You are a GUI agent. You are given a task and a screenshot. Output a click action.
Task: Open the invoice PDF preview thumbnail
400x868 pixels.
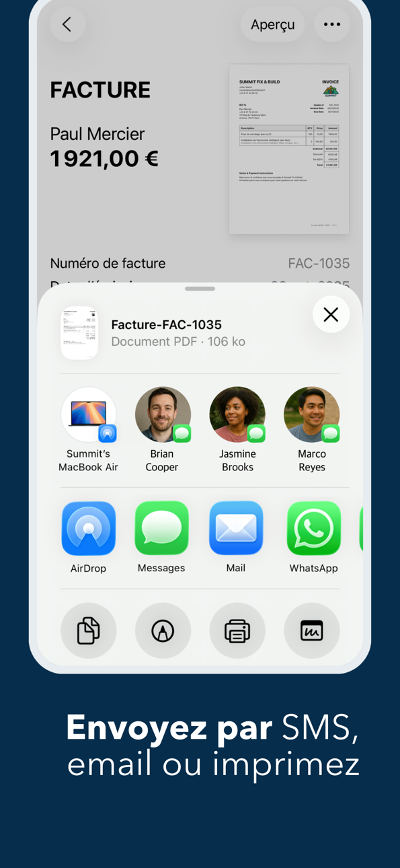click(x=289, y=149)
